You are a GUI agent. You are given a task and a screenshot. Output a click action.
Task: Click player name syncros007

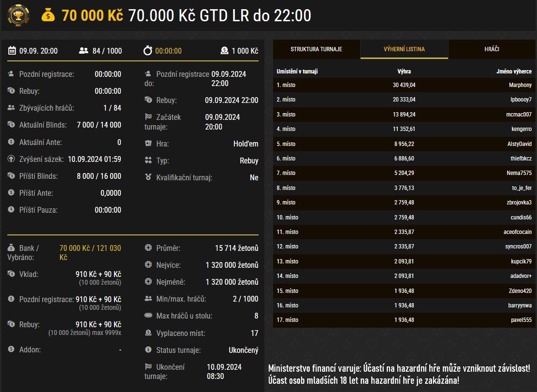click(519, 246)
